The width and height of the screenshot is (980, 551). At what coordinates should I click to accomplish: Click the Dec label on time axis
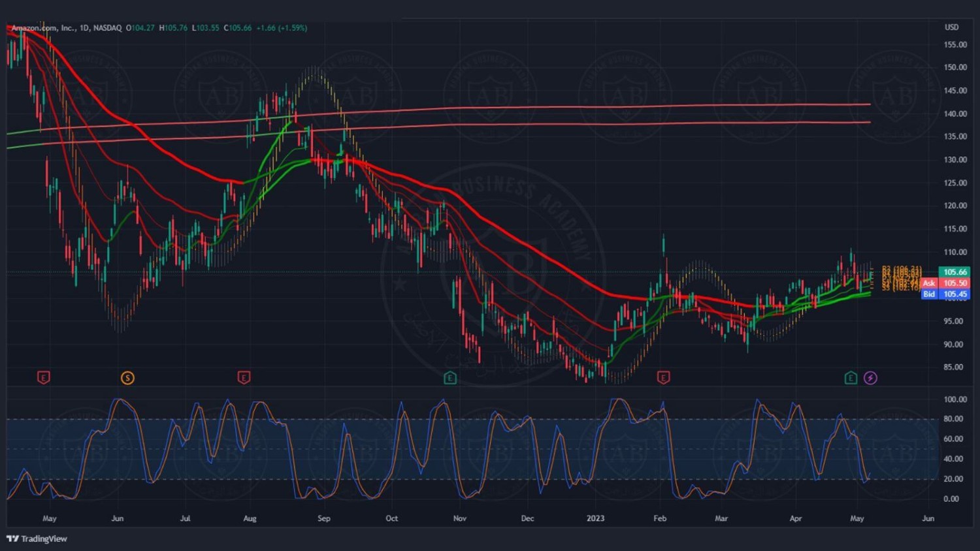click(x=527, y=518)
